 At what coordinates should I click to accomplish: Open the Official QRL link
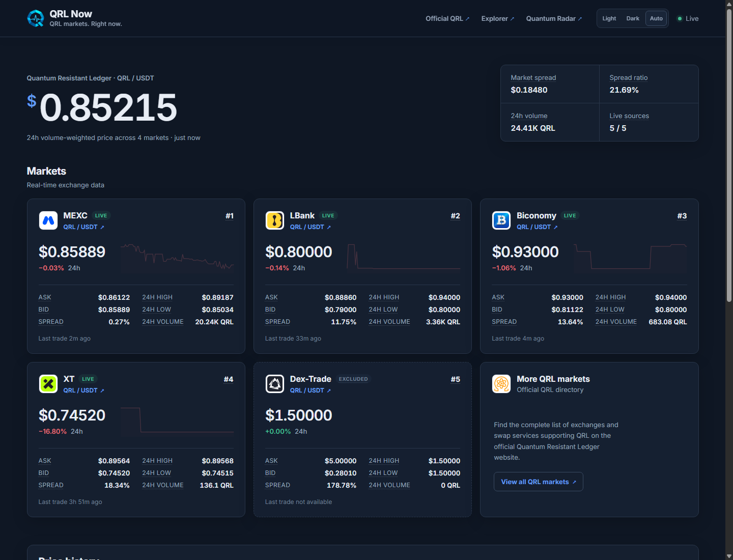coord(447,18)
